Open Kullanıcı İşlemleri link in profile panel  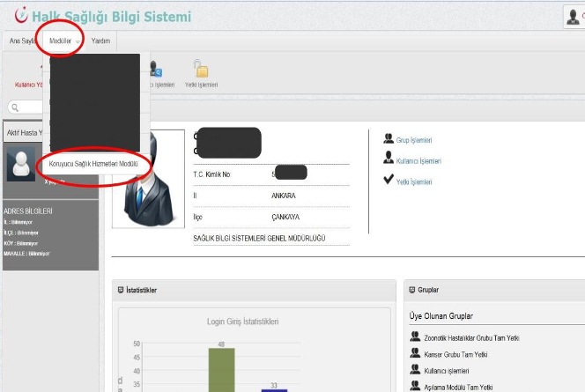(x=418, y=160)
